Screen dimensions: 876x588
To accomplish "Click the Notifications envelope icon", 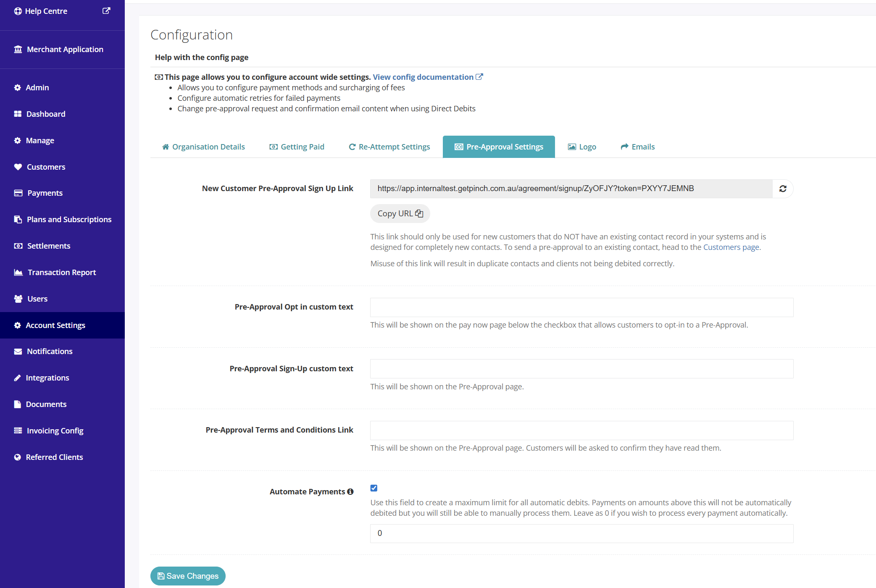I will pyautogui.click(x=18, y=352).
